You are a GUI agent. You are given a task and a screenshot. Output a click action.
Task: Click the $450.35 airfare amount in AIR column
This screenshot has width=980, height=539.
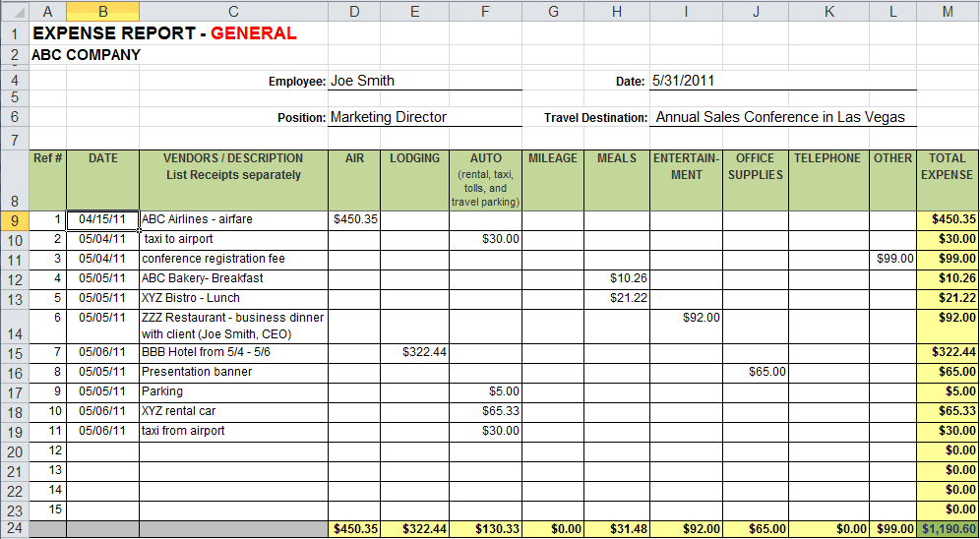coord(355,219)
